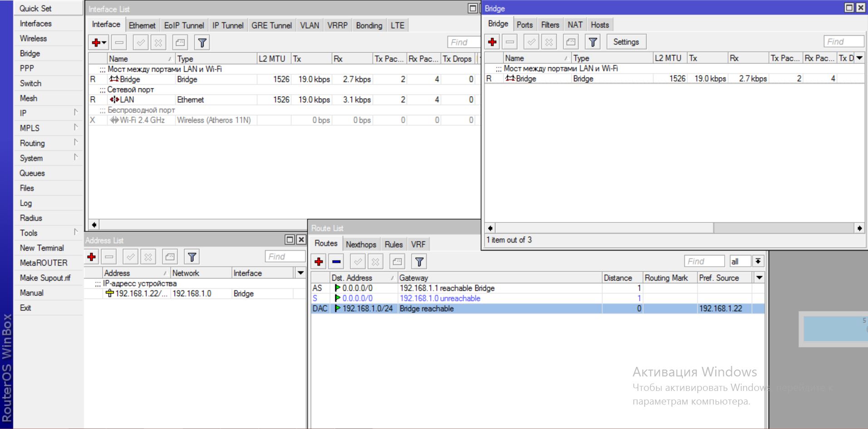The width and height of the screenshot is (868, 429).
Task: Click the add button in Interface List toolbar
Action: [x=96, y=43]
